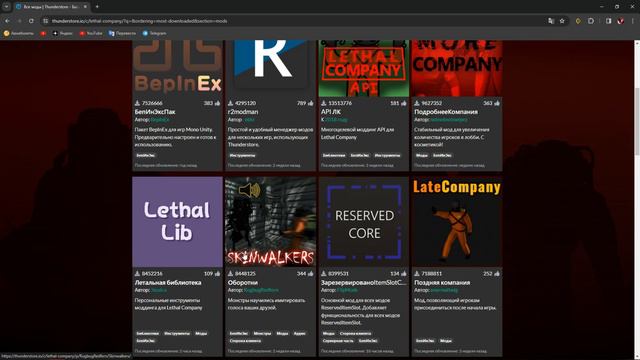640x360 pixels.
Task: Click the ЗарезервированоItemSlotC... title
Action: tap(364, 282)
